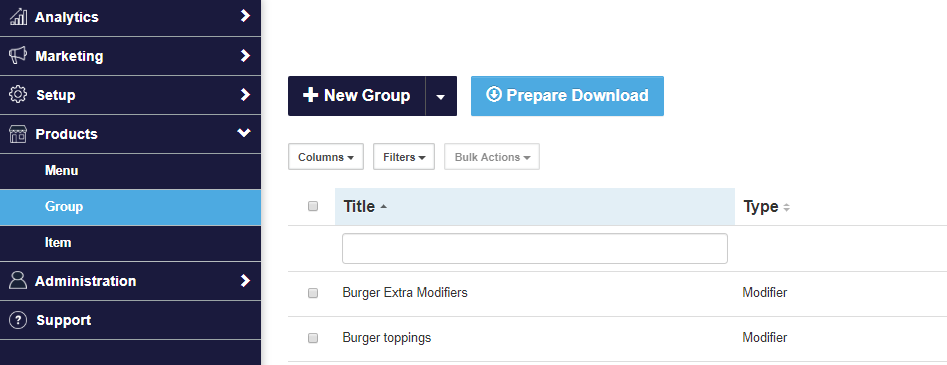Click the Analytics bar chart icon
Screen dimensions: 947x365
pyautogui.click(x=19, y=17)
